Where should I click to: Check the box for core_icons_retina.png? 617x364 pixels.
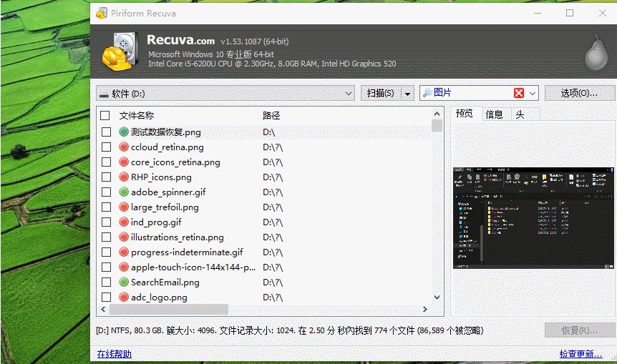tap(106, 162)
